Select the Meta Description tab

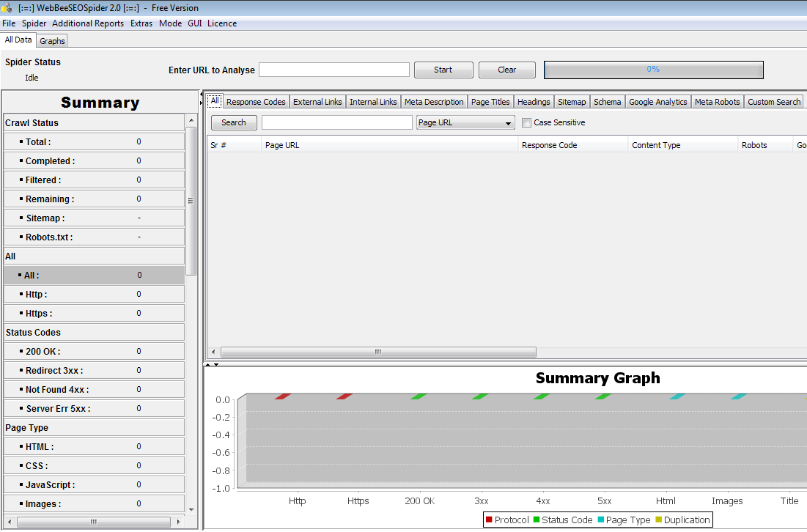pos(434,102)
